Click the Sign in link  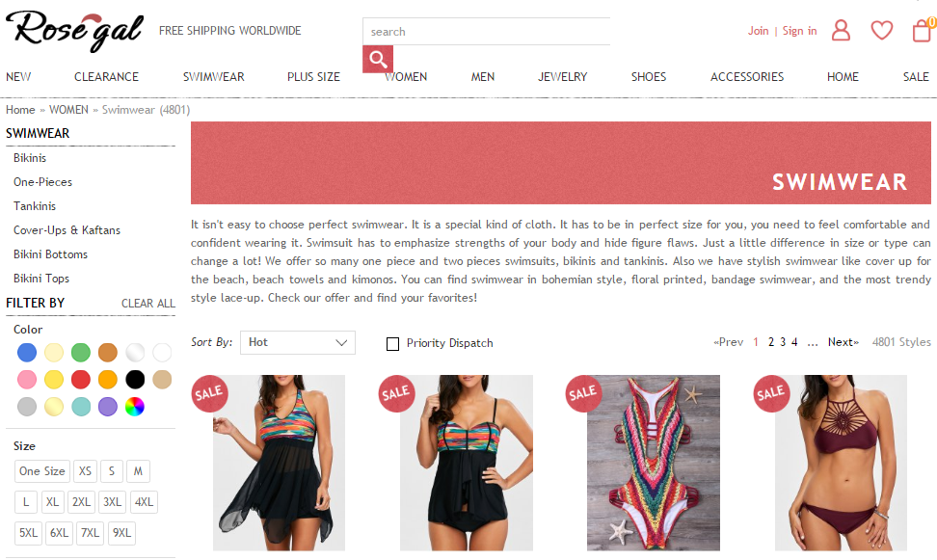799,31
